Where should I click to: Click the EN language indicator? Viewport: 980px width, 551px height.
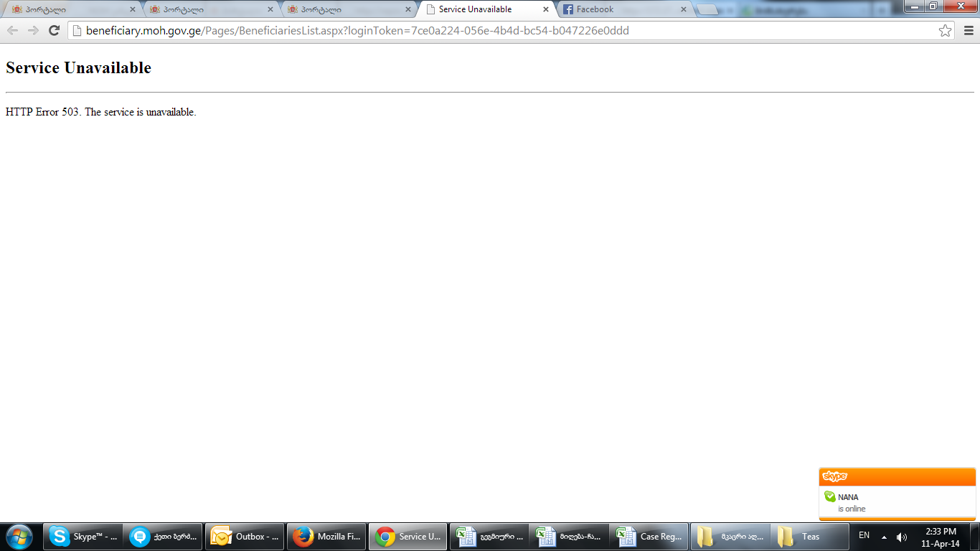[864, 535]
